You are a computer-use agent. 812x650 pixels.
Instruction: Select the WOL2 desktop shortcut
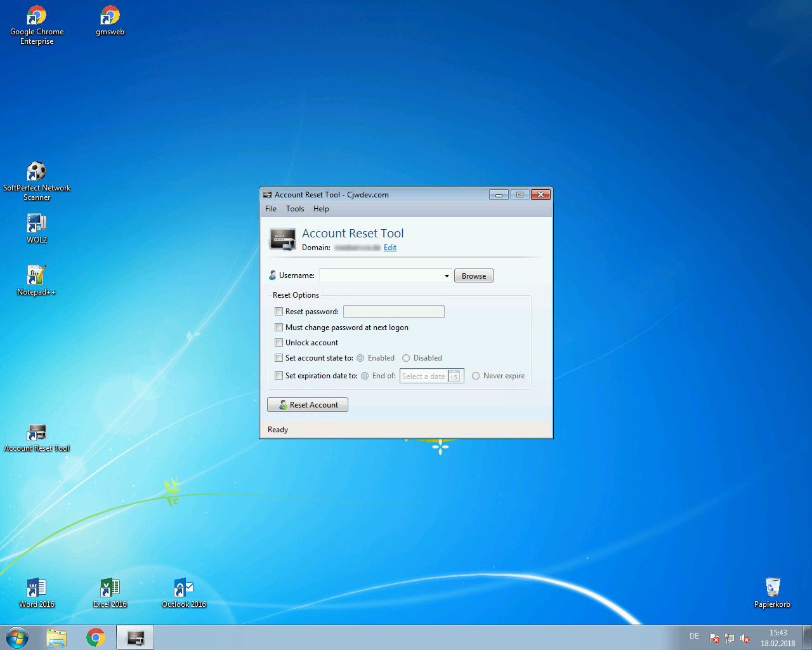(x=36, y=224)
